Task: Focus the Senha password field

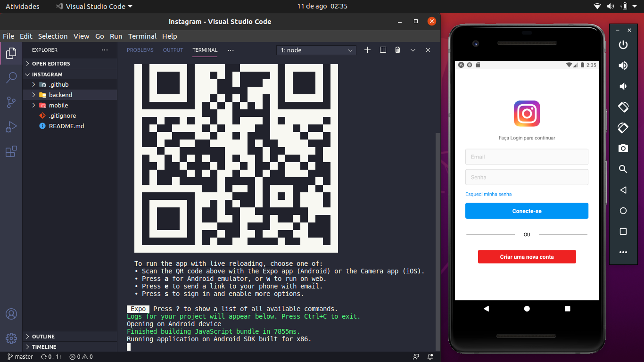Action: [x=527, y=177]
